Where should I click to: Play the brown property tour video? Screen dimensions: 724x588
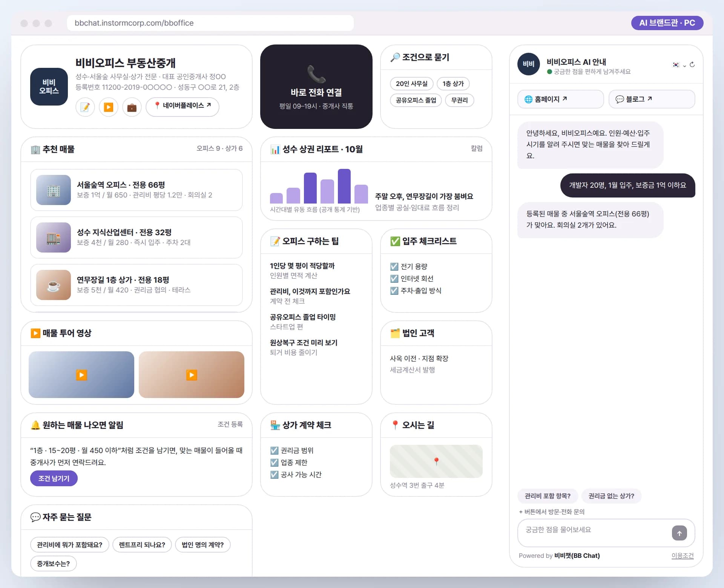pyautogui.click(x=192, y=375)
